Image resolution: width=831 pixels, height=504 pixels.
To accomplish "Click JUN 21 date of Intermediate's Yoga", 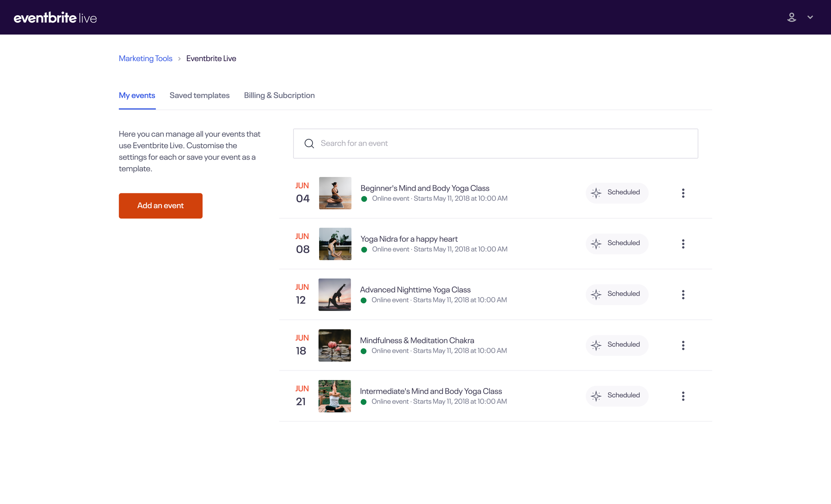I will (x=302, y=395).
